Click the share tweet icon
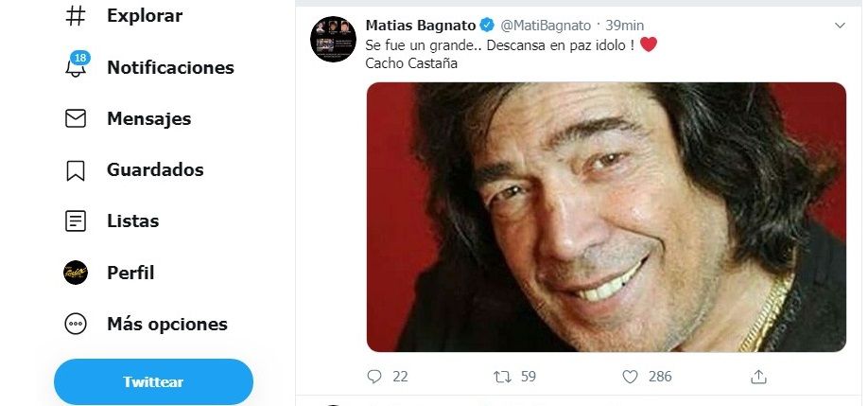868x406 pixels. [757, 377]
